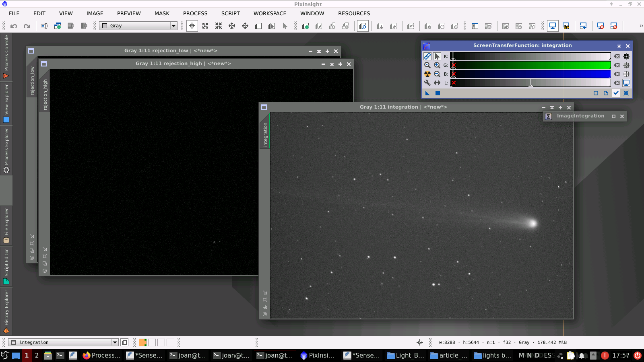Toggle STF enable monitor button on L row
Screen dimensions: 644x362
(x=626, y=83)
